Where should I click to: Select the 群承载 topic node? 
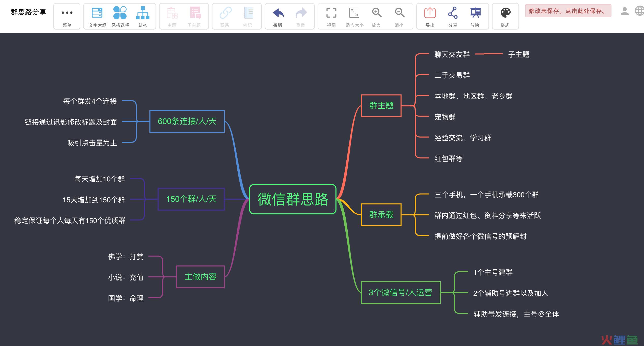[381, 215]
